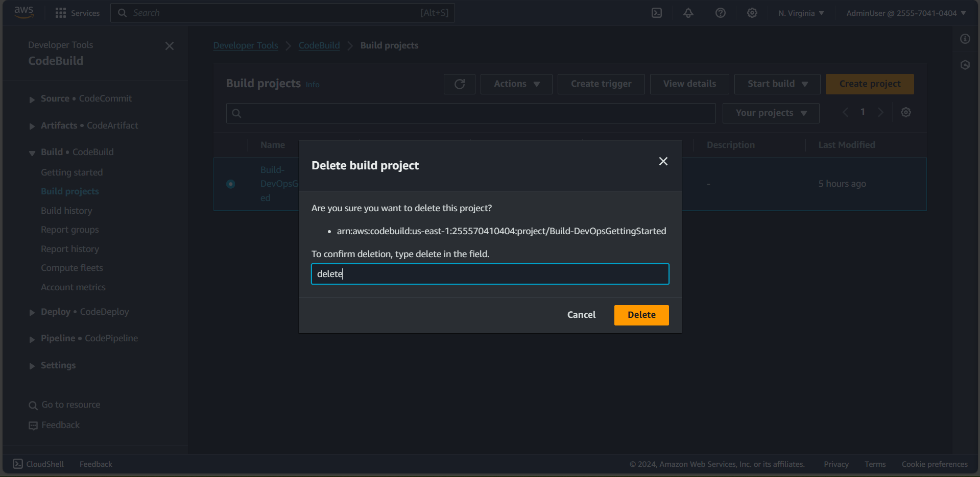The width and height of the screenshot is (980, 477).
Task: Open the AdminUser account menu
Action: (906, 13)
